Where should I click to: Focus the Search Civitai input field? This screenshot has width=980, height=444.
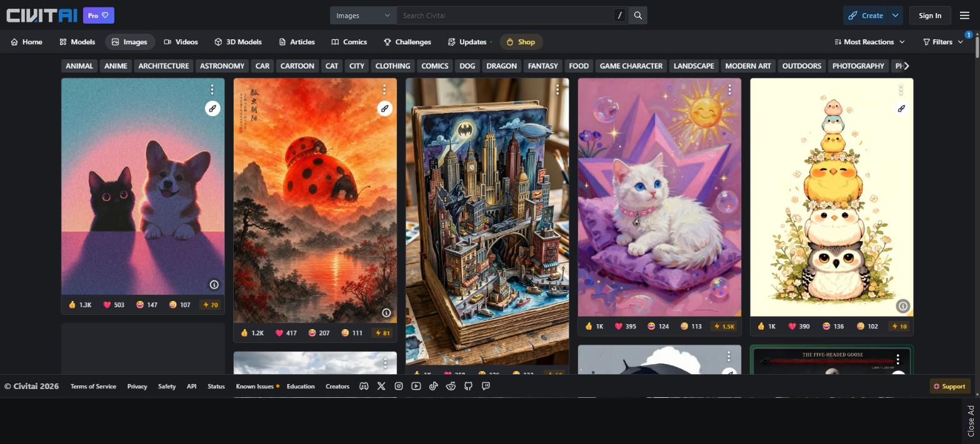(505, 16)
